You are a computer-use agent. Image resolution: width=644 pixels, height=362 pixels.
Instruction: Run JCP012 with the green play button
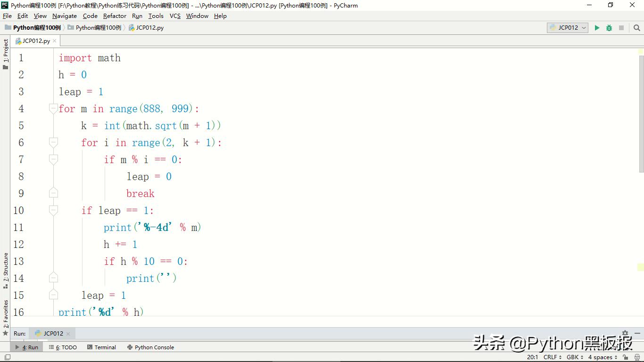[597, 28]
